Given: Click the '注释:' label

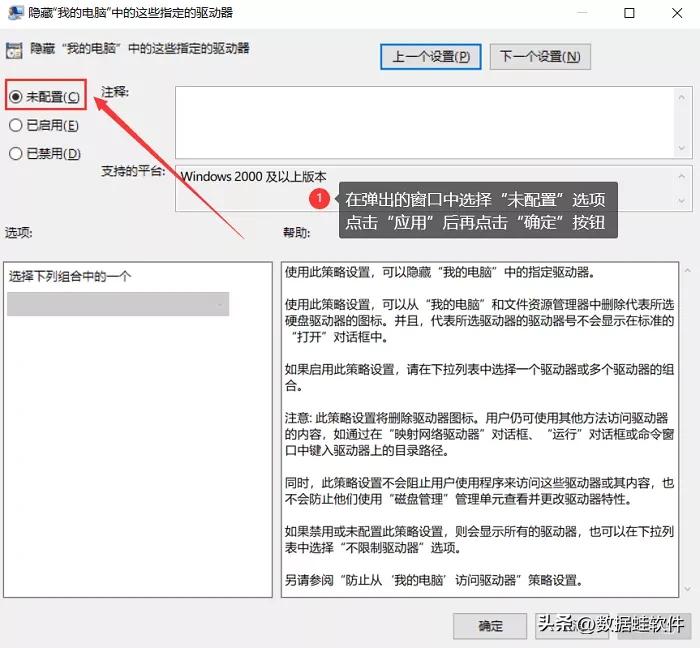Looking at the screenshot, I should 115,91.
